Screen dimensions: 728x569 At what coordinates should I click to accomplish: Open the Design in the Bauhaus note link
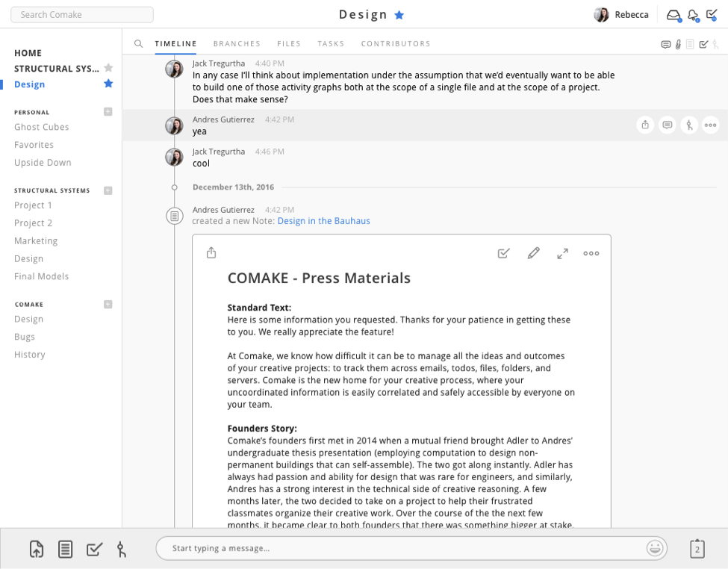(323, 221)
